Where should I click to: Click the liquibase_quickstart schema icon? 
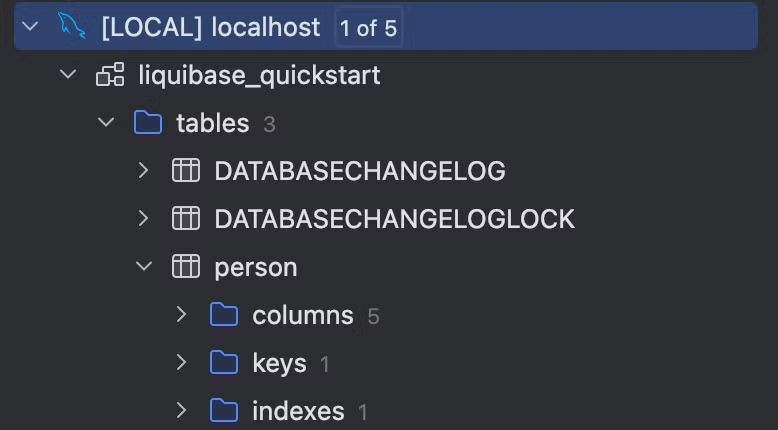click(x=109, y=75)
